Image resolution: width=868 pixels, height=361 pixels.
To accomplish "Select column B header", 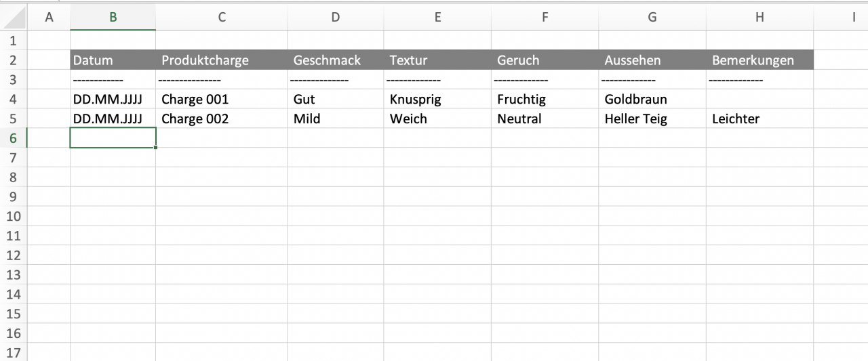I will (113, 18).
